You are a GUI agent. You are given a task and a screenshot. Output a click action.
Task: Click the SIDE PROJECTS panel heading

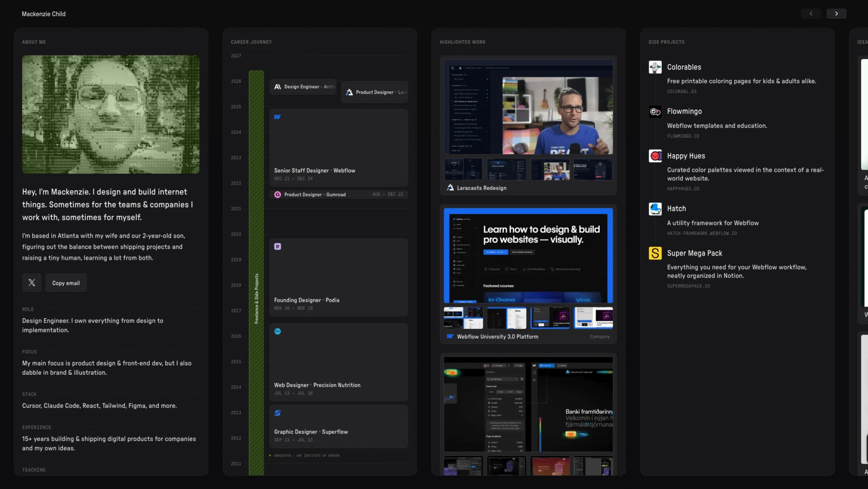666,42
